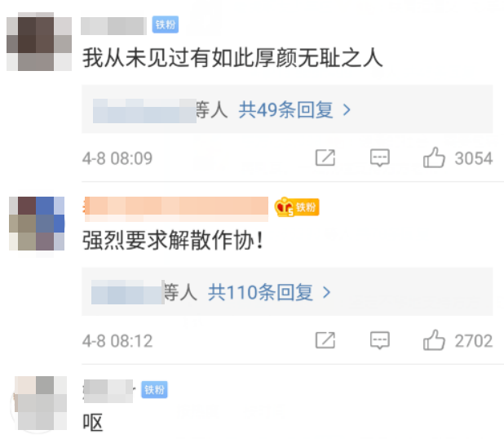
Task: Share the 4-8 08:09 comment
Action: tap(325, 157)
